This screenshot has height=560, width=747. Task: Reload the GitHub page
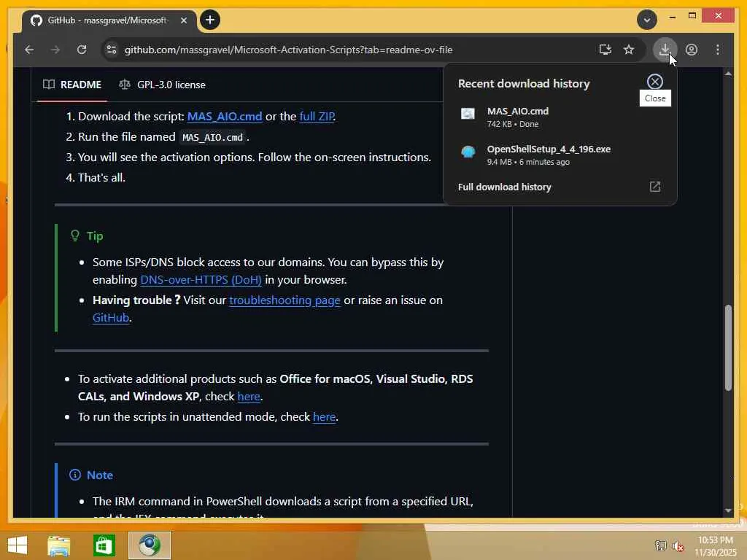click(82, 50)
